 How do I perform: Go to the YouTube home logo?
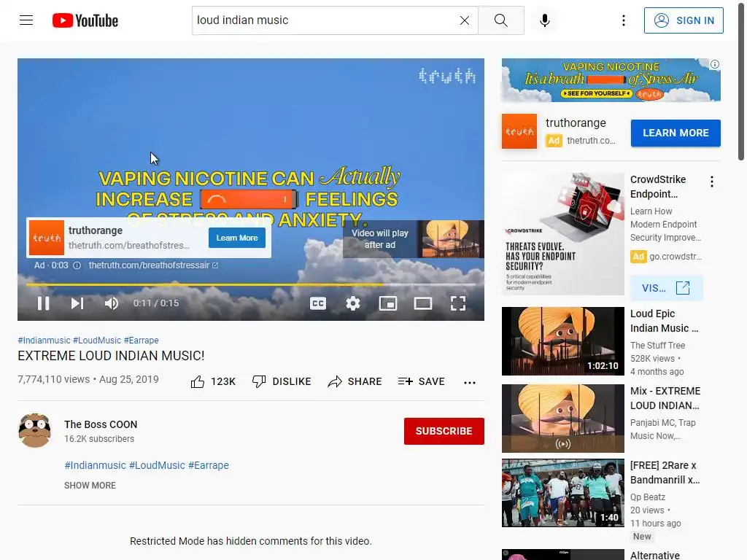85,20
